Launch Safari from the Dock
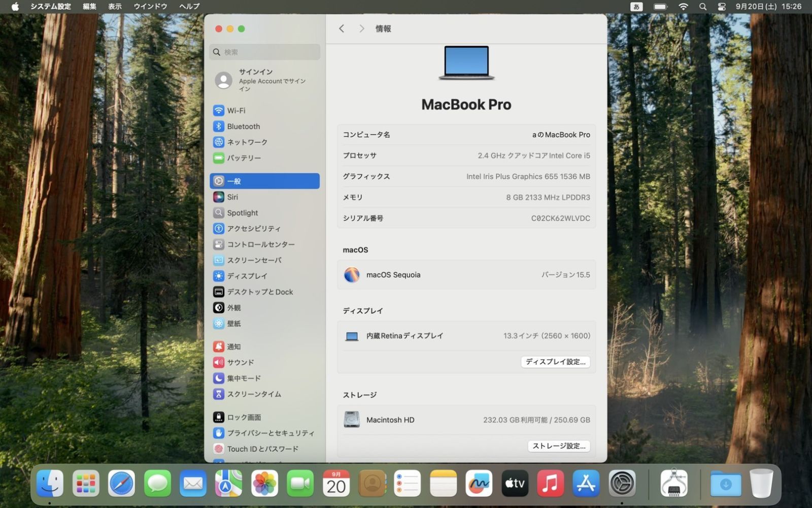Viewport: 812px width, 508px height. (121, 483)
